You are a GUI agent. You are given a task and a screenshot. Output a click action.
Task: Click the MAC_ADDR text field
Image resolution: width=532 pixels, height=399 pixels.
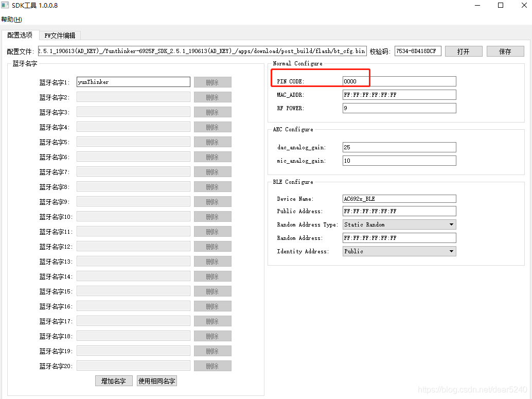point(399,95)
